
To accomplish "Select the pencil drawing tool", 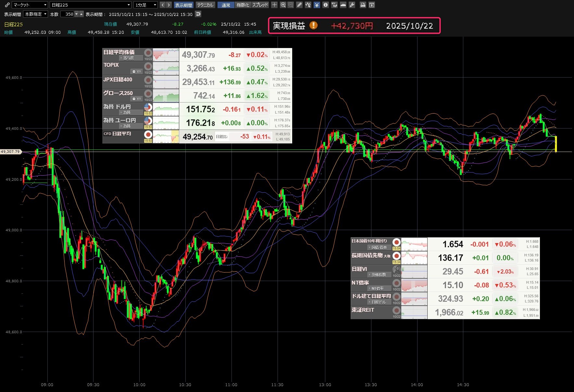I will coord(299,5).
